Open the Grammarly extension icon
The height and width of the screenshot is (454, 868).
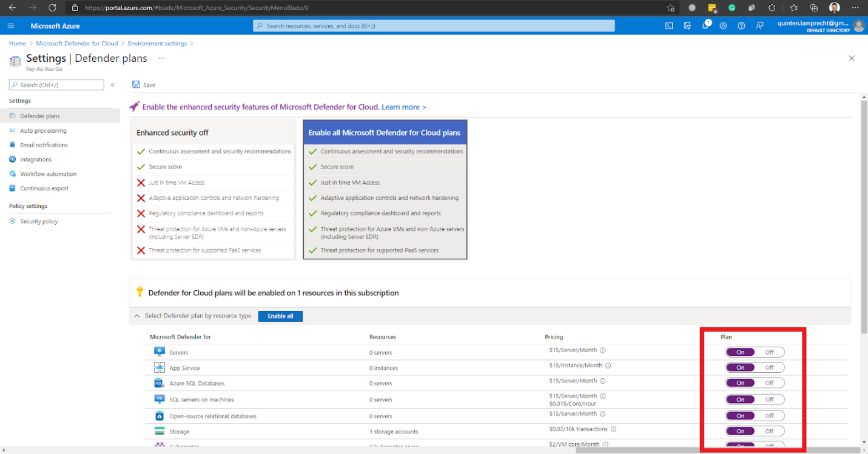[732, 8]
